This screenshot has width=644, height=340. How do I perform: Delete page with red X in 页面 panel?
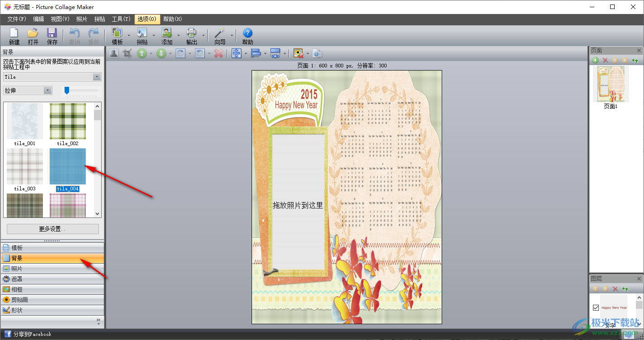(x=605, y=60)
